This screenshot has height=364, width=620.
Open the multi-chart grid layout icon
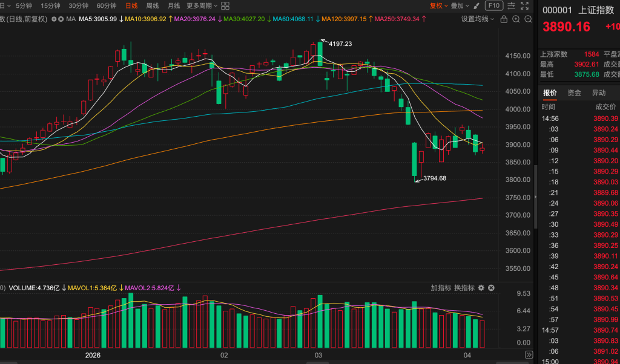(x=225, y=5)
